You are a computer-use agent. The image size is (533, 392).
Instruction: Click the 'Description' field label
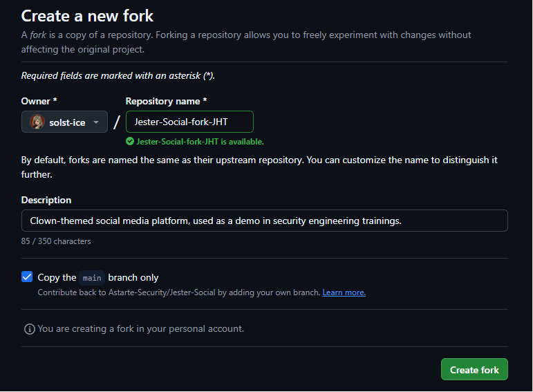[46, 200]
